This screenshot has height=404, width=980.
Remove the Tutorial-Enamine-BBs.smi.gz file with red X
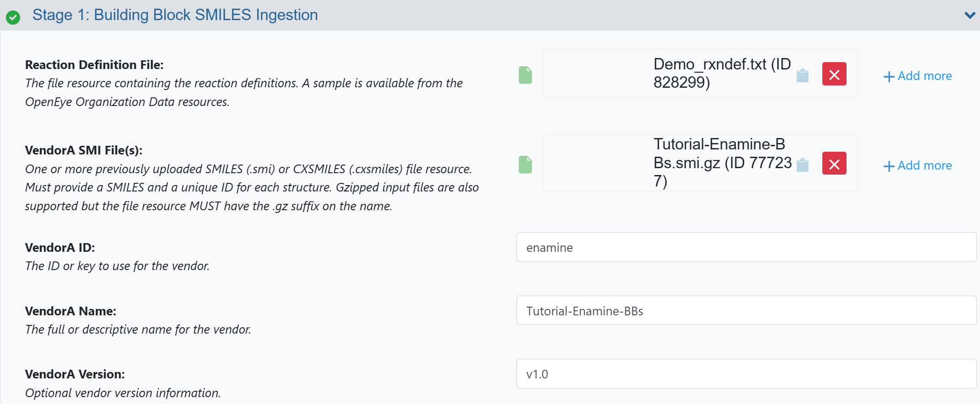tap(834, 164)
